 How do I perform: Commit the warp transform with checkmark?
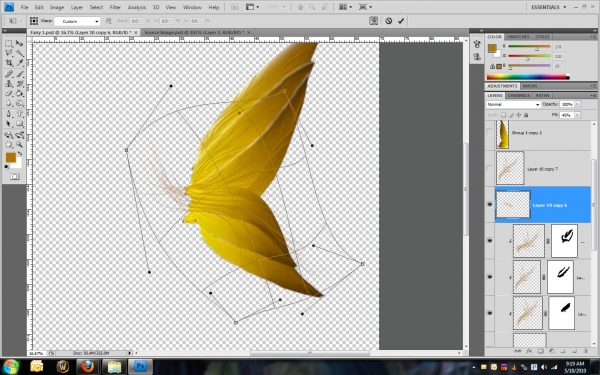(x=401, y=21)
